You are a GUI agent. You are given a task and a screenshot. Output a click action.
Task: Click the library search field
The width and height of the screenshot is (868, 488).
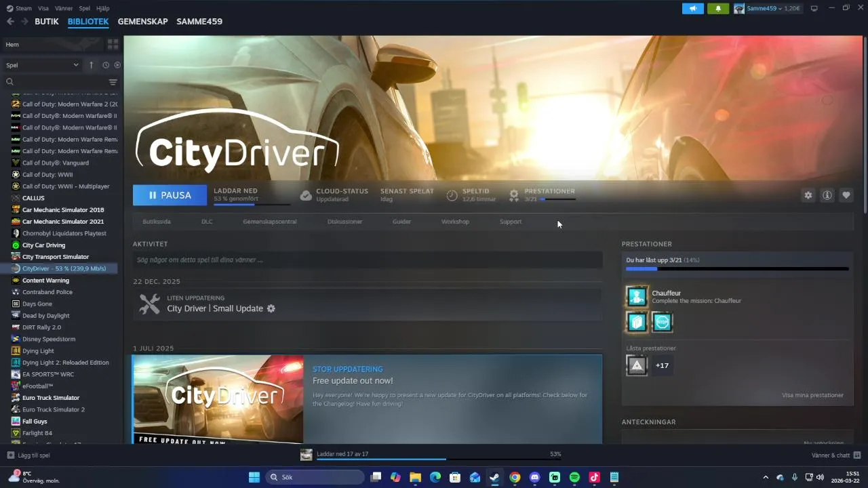click(x=56, y=82)
